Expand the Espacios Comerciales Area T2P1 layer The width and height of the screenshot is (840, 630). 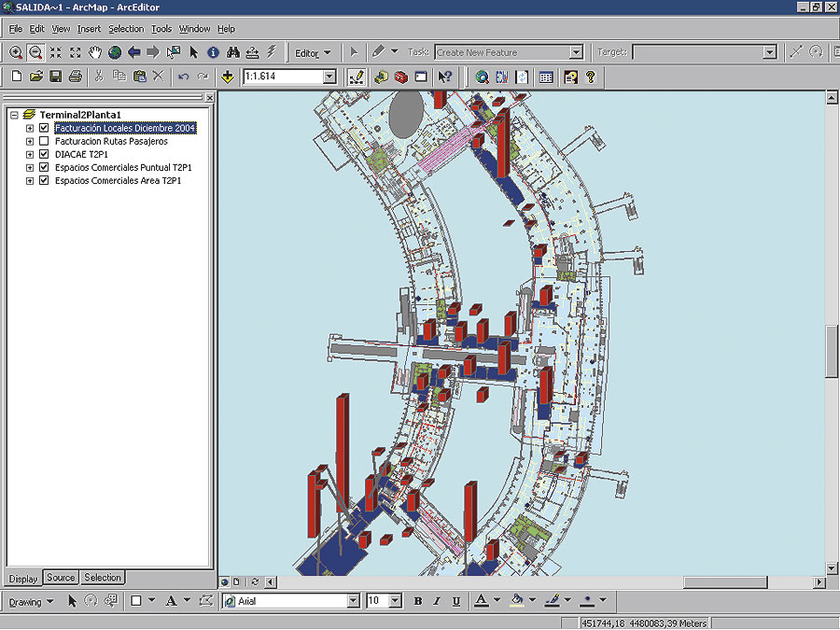[30, 180]
